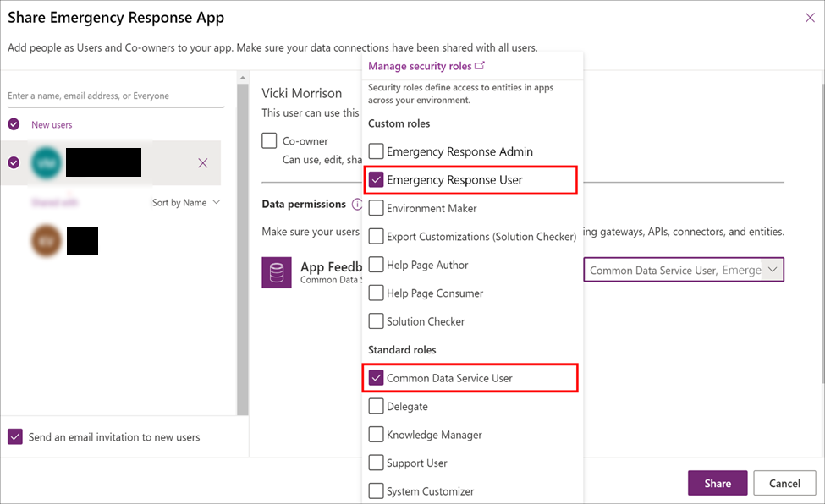
Task: Uncheck the Common Data Service User role
Action: click(377, 377)
